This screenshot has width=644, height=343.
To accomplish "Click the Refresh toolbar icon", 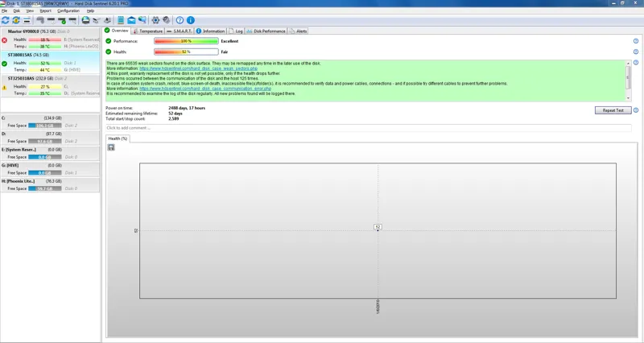I will pyautogui.click(x=6, y=20).
